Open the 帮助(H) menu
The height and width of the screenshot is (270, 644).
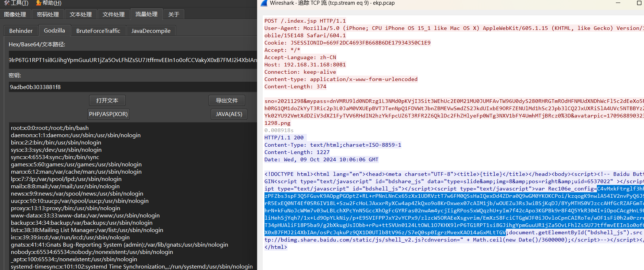pyautogui.click(x=49, y=3)
